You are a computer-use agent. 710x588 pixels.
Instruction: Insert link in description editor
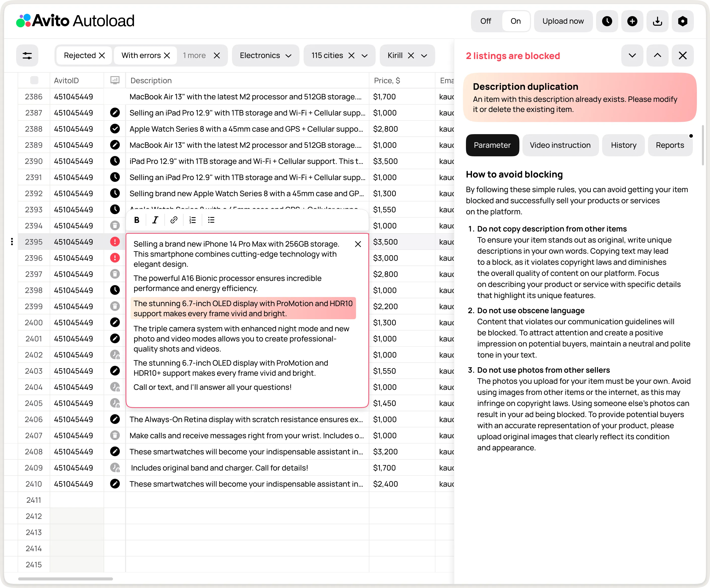(x=174, y=220)
